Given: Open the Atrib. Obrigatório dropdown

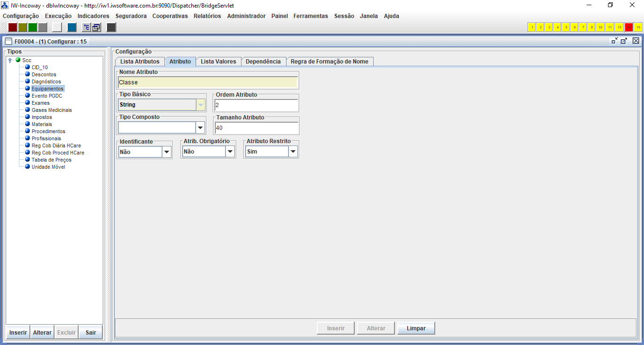Looking at the screenshot, I should tap(230, 152).
